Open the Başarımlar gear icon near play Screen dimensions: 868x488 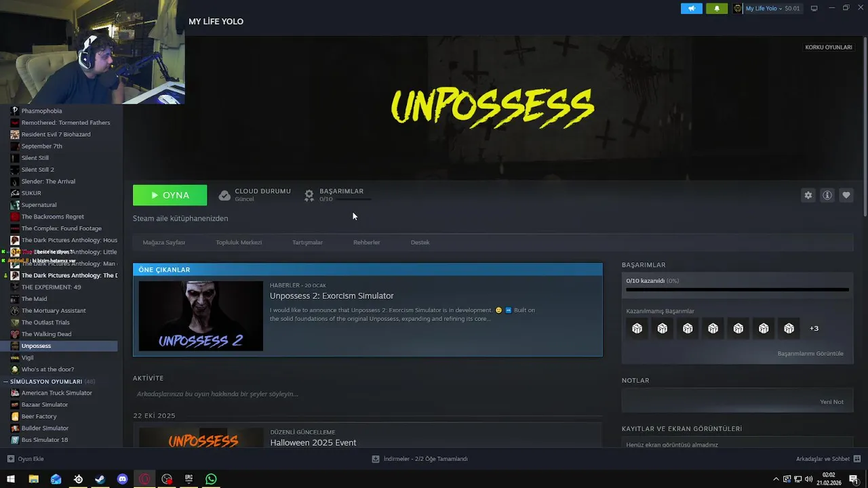click(309, 195)
